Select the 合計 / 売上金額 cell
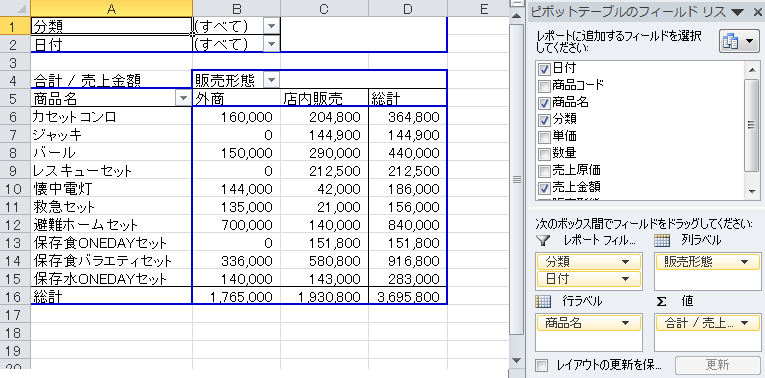The height and width of the screenshot is (378, 765). click(111, 80)
